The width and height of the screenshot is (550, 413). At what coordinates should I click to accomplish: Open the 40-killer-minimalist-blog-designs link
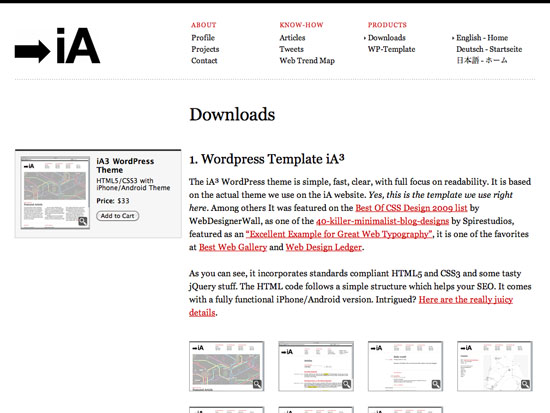[382, 221]
